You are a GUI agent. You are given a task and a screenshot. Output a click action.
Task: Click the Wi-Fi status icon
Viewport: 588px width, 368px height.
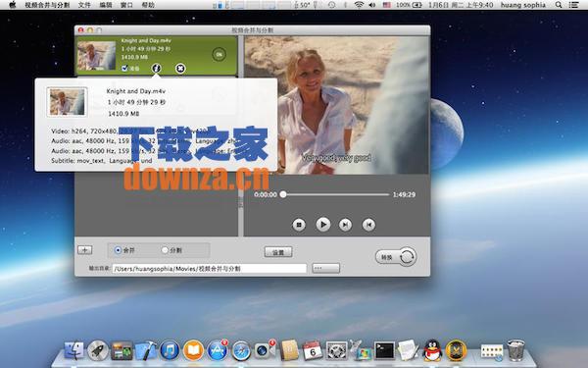point(359,5)
